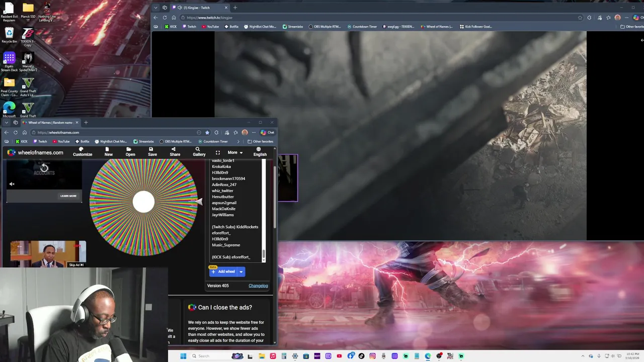This screenshot has width=644, height=362.
Task: Switch to Wheel of Names browser tab
Action: [x=50, y=122]
